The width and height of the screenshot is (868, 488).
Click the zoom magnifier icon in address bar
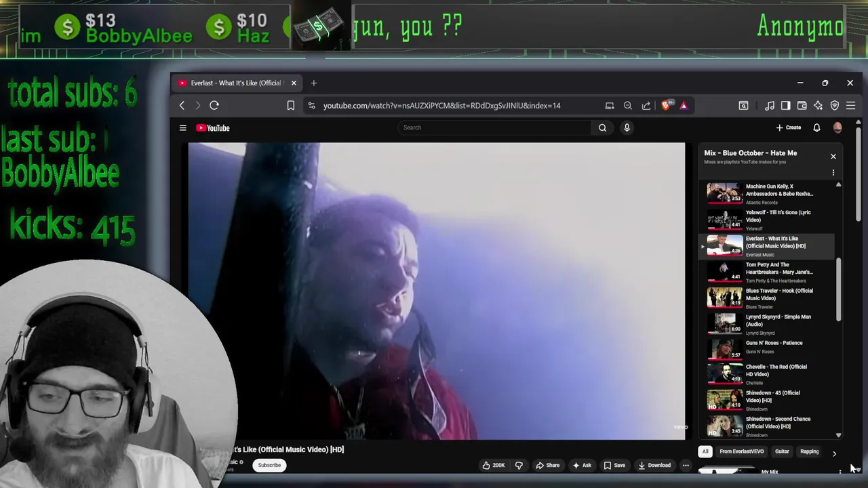click(x=628, y=106)
